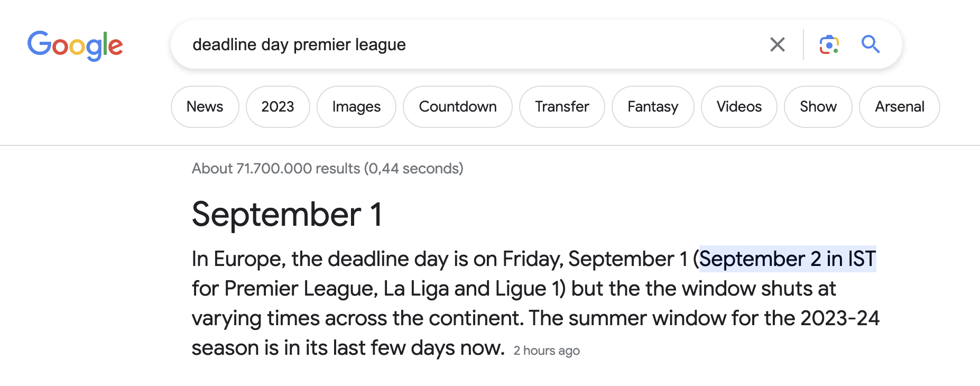Viewport: 980px width, 386px height.
Task: Click highlighted text September 2 in IST
Action: pyautogui.click(x=788, y=259)
